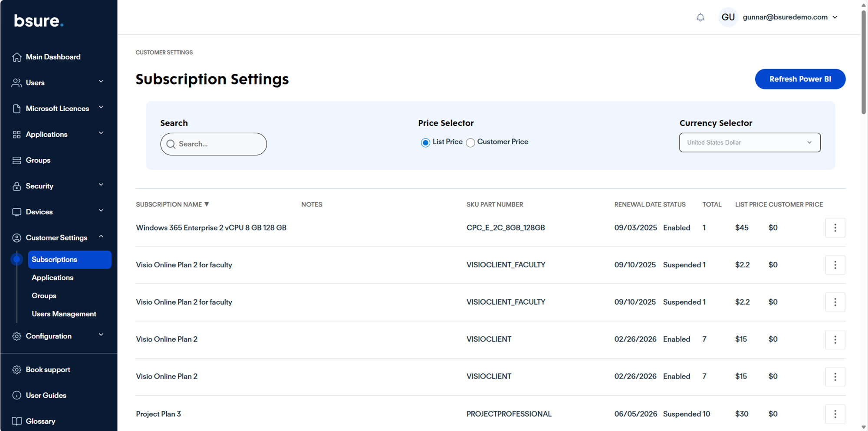
Task: Click the GU user avatar
Action: point(728,17)
